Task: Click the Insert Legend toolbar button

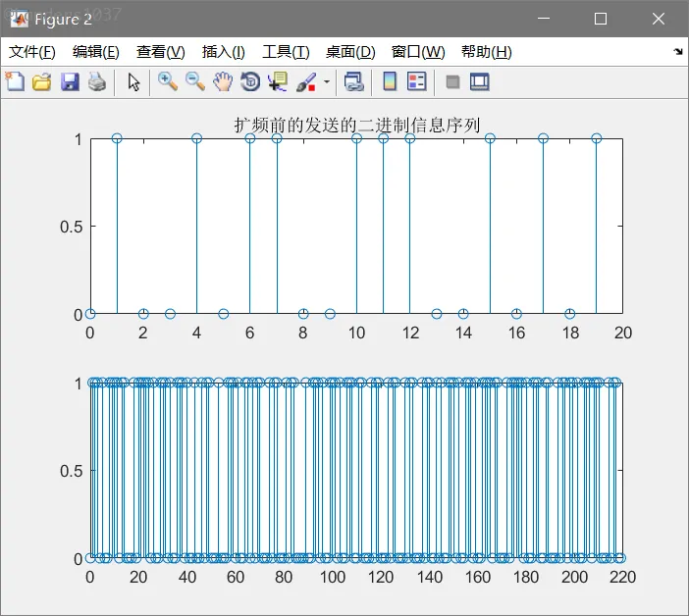Action: (416, 82)
